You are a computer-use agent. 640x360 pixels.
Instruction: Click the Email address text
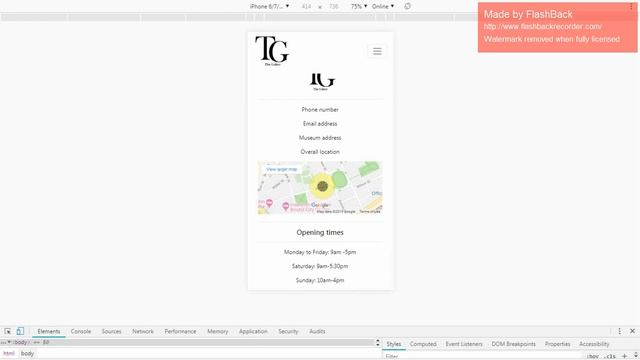[320, 123]
